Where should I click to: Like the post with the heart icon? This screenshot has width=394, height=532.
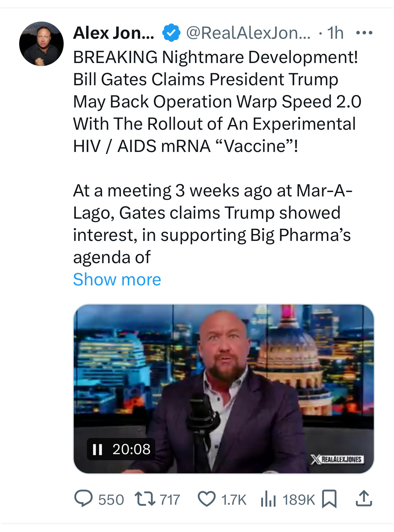click(x=206, y=499)
